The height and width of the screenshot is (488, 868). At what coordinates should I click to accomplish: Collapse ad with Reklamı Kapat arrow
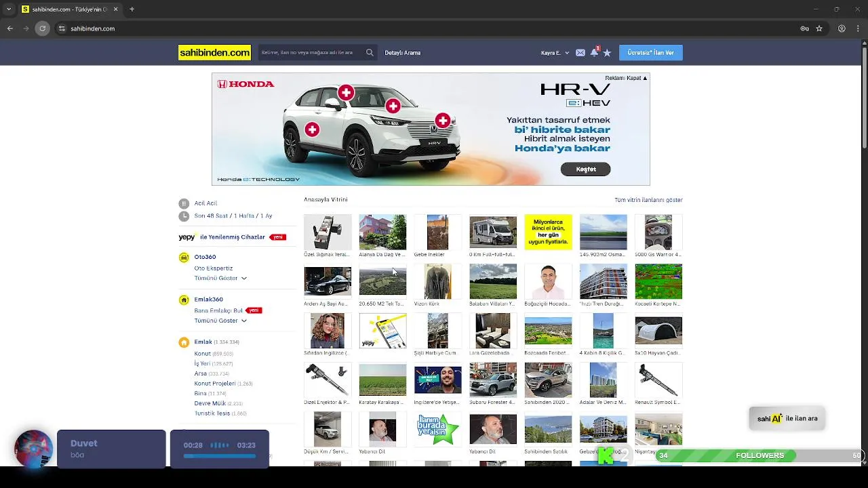click(x=626, y=78)
